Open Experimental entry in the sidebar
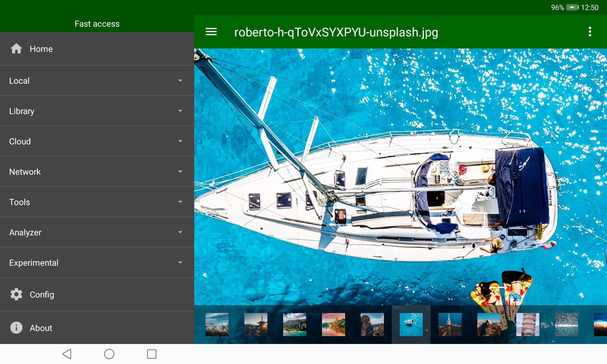This screenshot has height=364, width=607. click(x=97, y=263)
